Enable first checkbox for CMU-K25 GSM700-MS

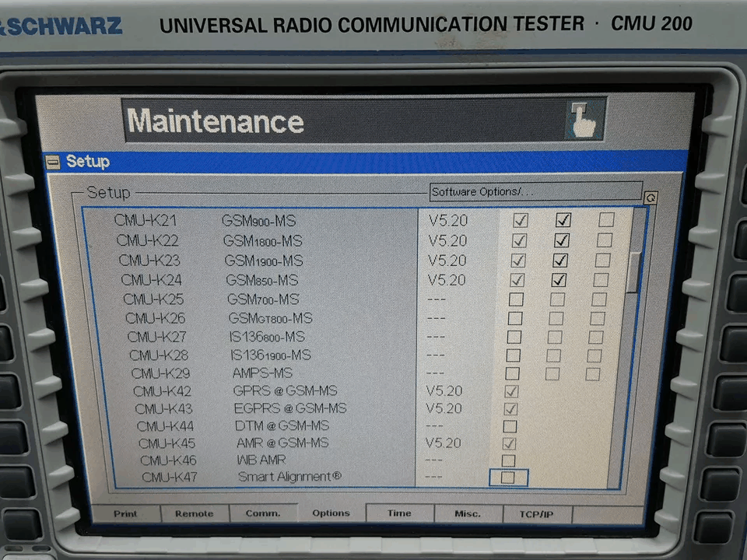[516, 299]
